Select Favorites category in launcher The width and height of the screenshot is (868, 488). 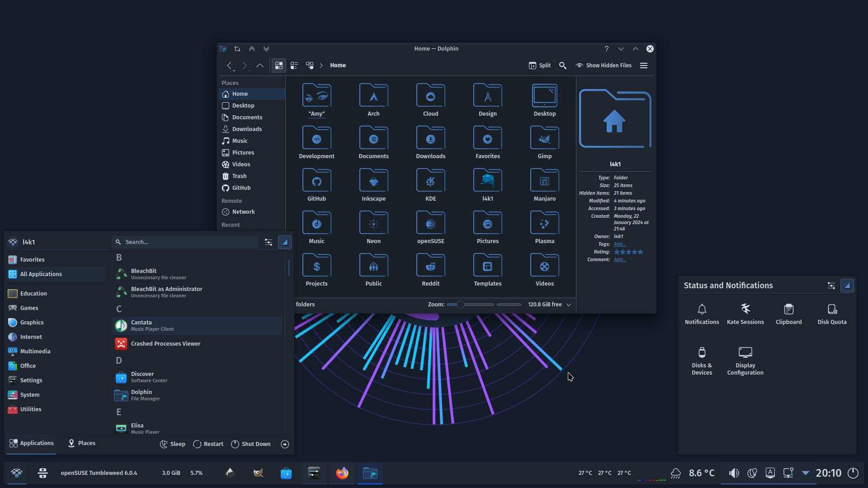[x=57, y=260]
